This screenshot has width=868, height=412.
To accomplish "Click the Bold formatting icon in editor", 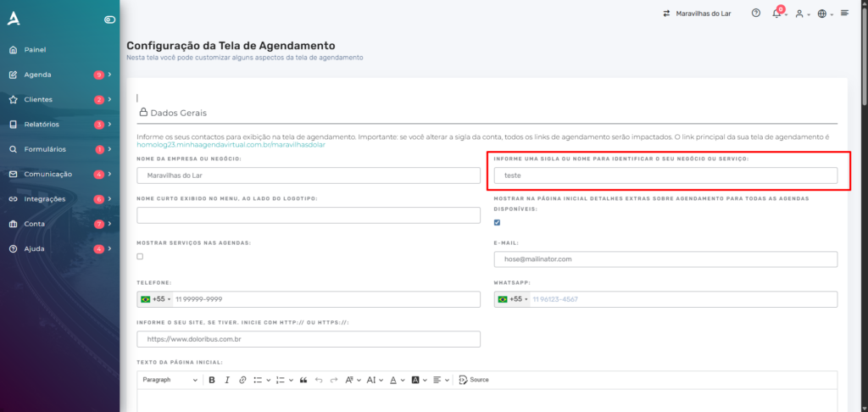I will [212, 380].
